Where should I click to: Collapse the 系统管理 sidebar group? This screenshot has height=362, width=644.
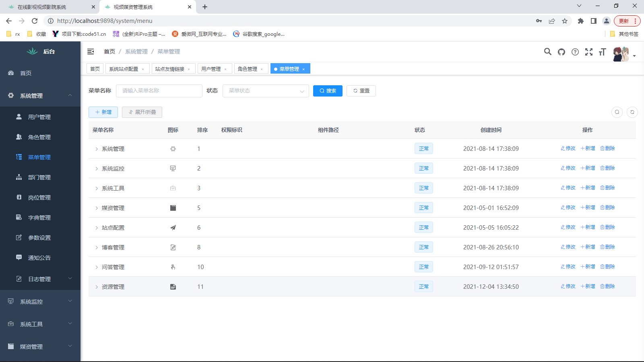coord(40,96)
